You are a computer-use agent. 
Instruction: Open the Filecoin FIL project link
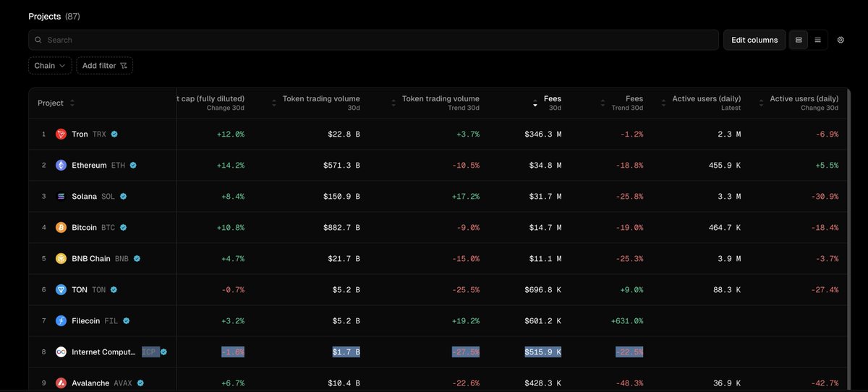coord(95,320)
